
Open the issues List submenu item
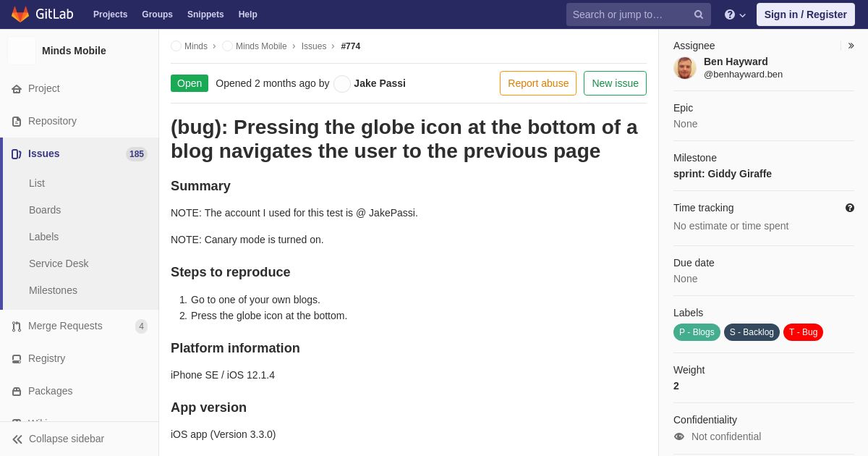point(37,183)
